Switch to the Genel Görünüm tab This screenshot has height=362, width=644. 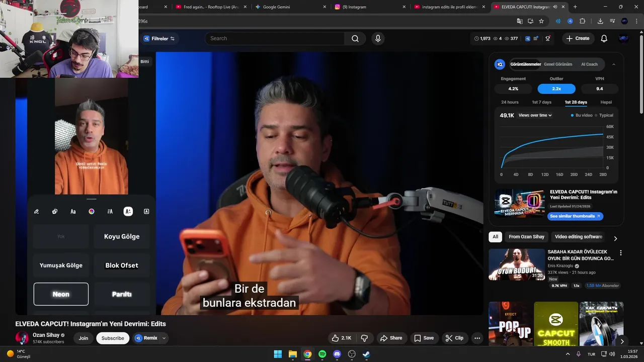click(558, 64)
